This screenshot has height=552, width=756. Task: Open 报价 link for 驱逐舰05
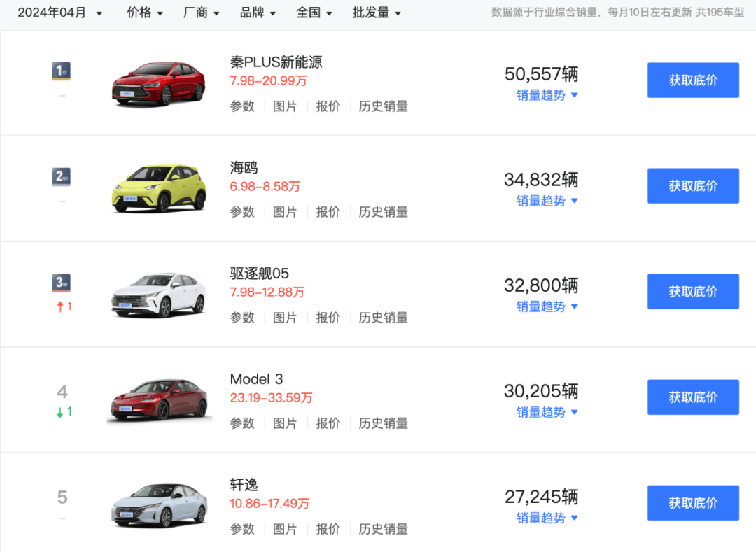[328, 318]
